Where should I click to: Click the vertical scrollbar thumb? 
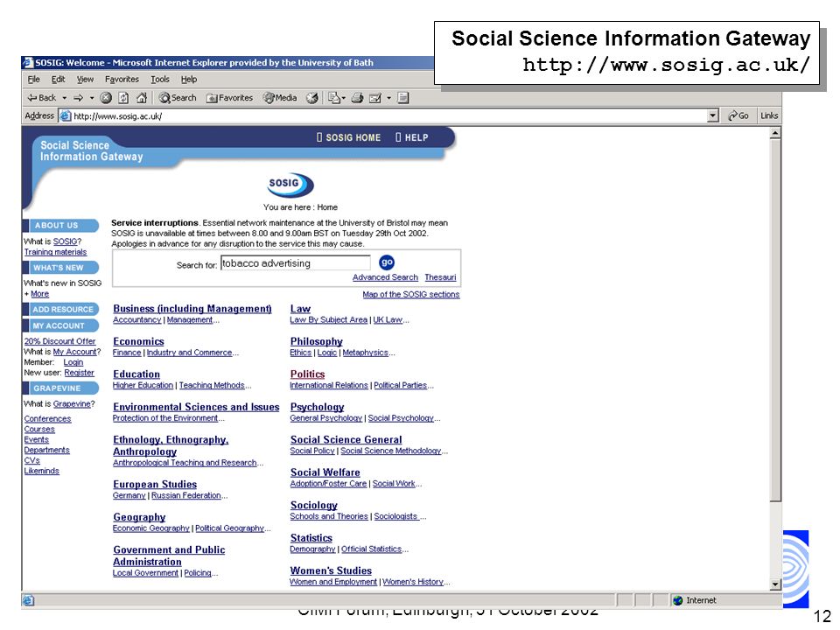coord(774,320)
